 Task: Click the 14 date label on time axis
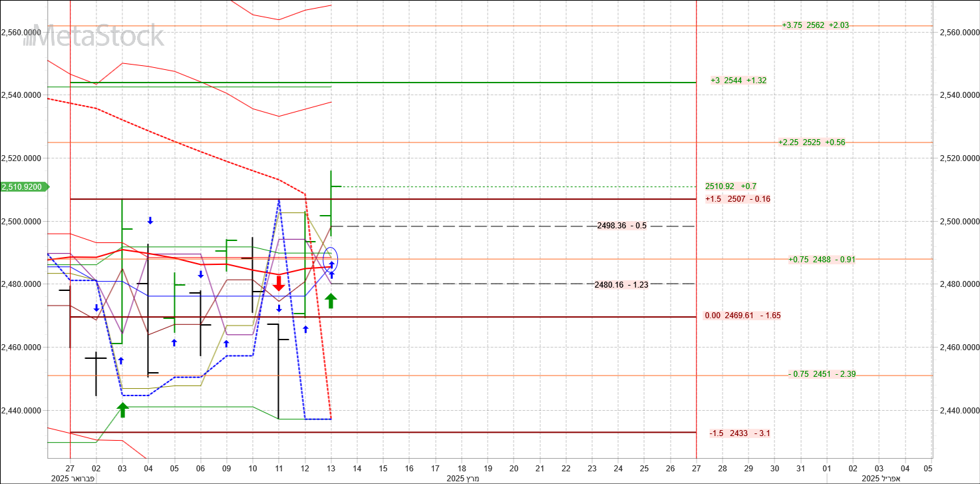tap(357, 469)
